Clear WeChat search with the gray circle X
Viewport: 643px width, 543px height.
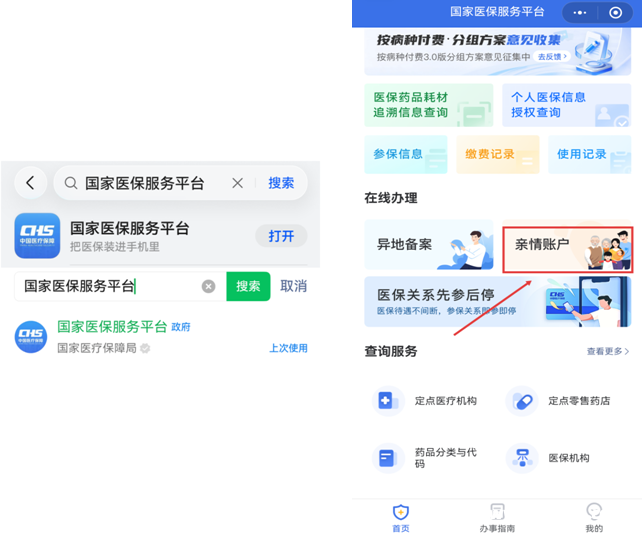(x=208, y=286)
